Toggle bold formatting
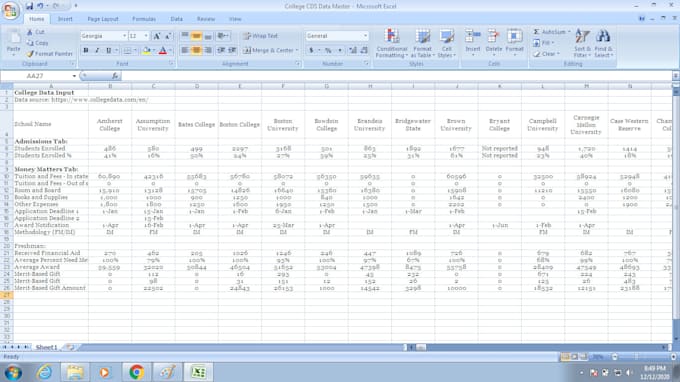This screenshot has width=680, height=382. [x=86, y=51]
